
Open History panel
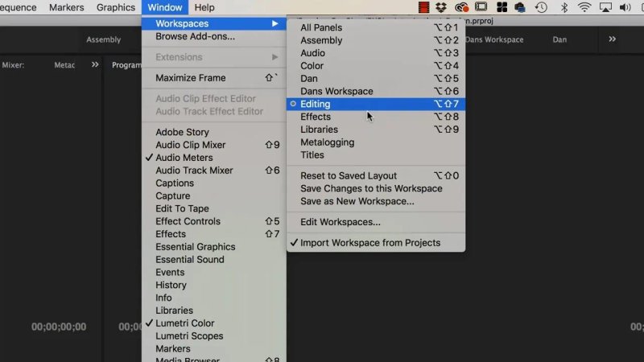(213, 286)
